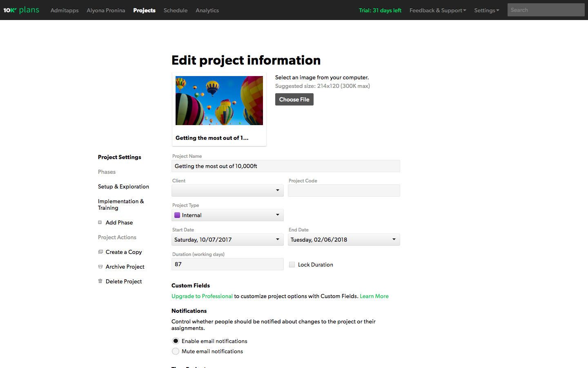Click the Delete Project trash icon
This screenshot has width=588, height=368.
point(100,281)
